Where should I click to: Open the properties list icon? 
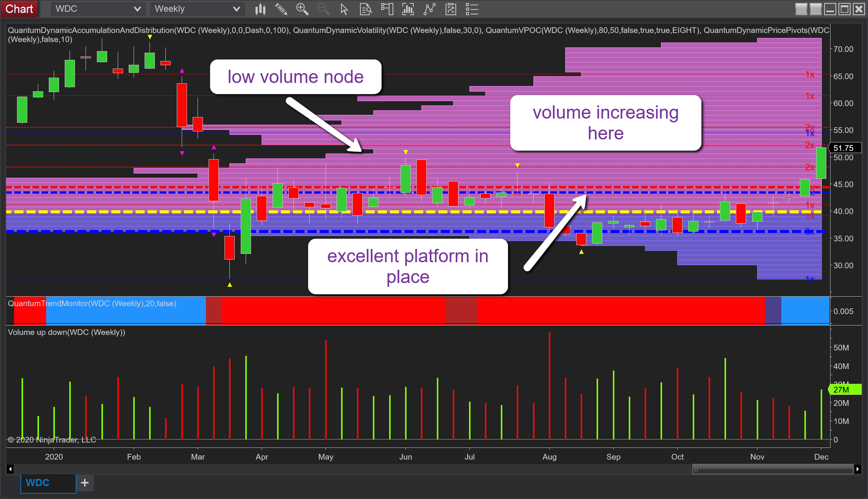tap(472, 9)
